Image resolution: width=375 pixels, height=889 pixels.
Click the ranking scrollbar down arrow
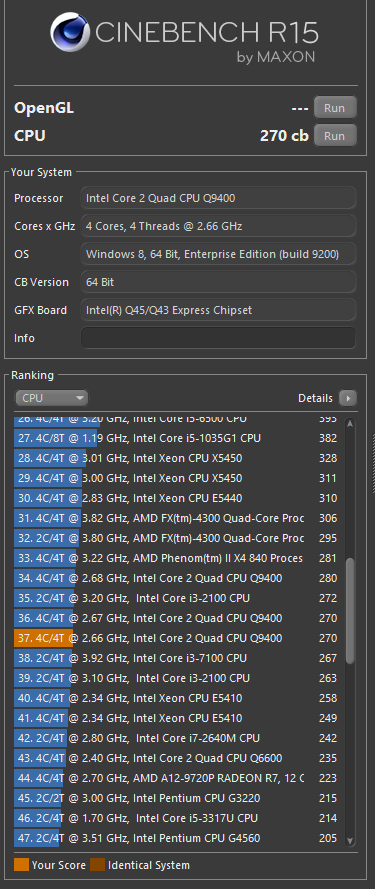[350, 840]
